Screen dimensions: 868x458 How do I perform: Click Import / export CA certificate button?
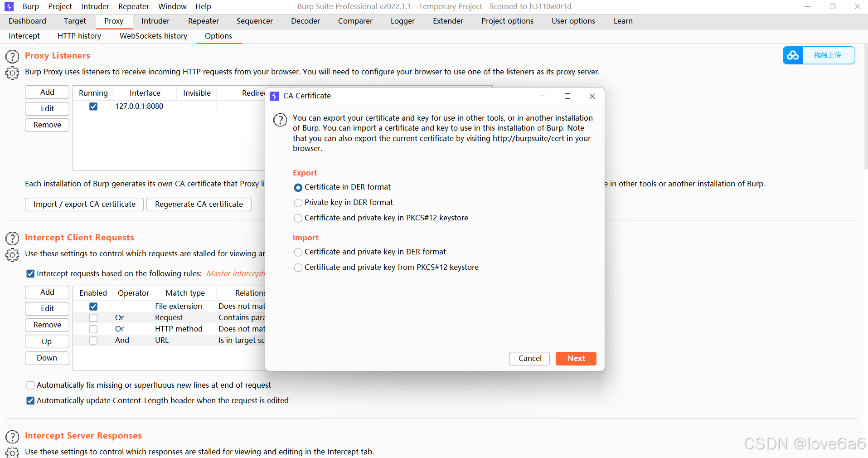[84, 205]
